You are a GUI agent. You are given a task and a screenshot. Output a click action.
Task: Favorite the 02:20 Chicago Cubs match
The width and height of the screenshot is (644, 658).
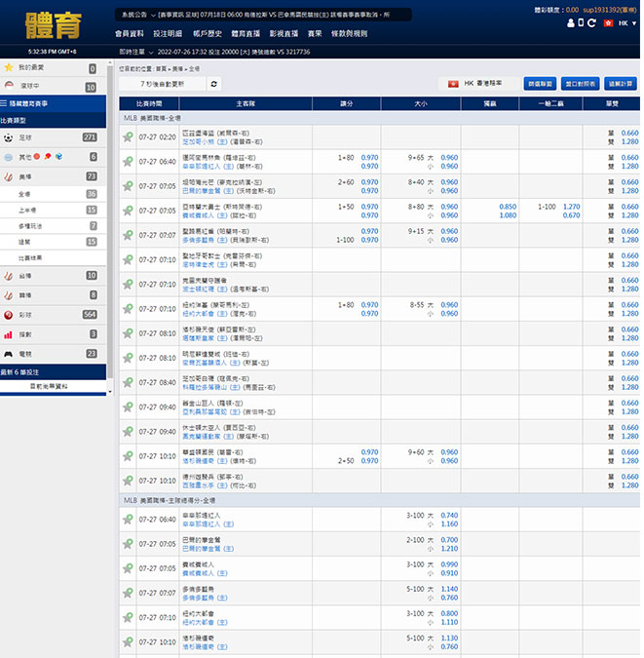pyautogui.click(x=128, y=137)
